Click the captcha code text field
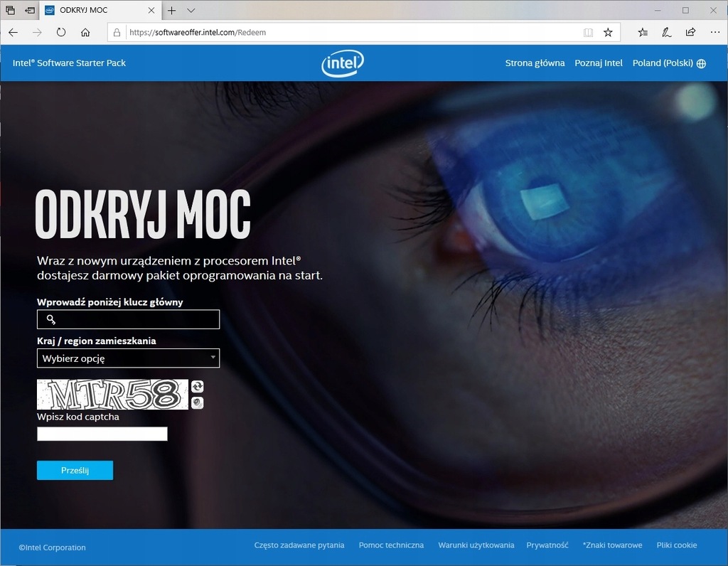The height and width of the screenshot is (566, 728). (x=102, y=434)
